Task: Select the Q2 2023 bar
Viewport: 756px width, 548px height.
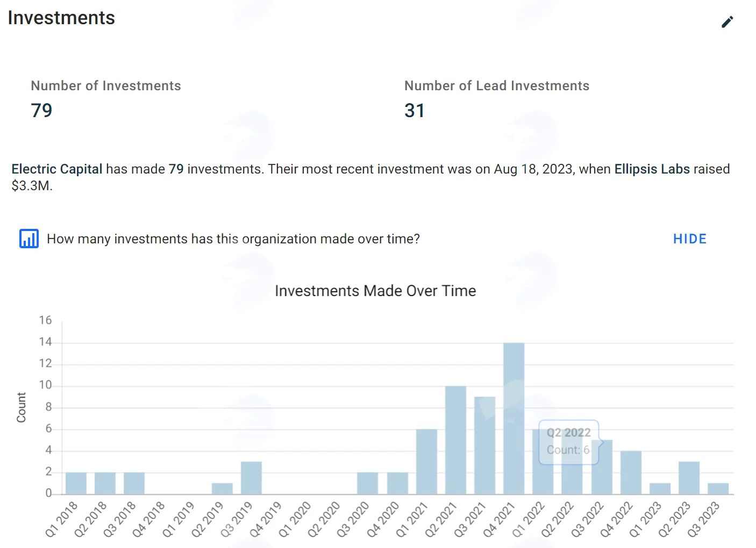Action: tap(689, 478)
